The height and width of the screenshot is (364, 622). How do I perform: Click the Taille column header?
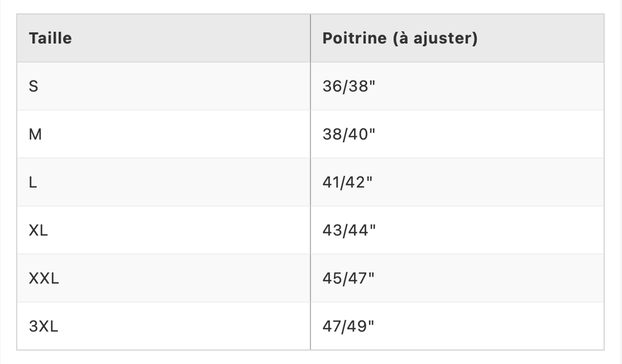pos(50,39)
